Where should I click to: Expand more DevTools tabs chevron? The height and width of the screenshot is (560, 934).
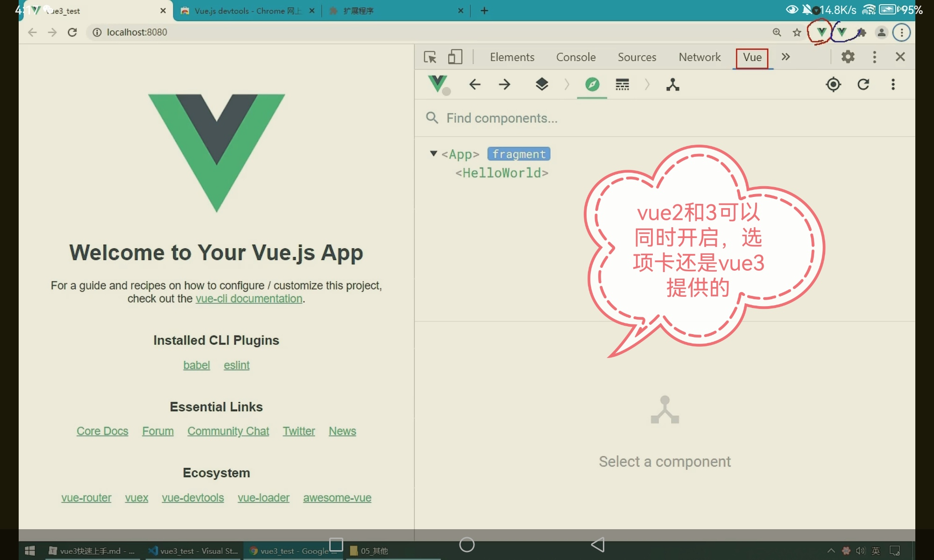[785, 57]
